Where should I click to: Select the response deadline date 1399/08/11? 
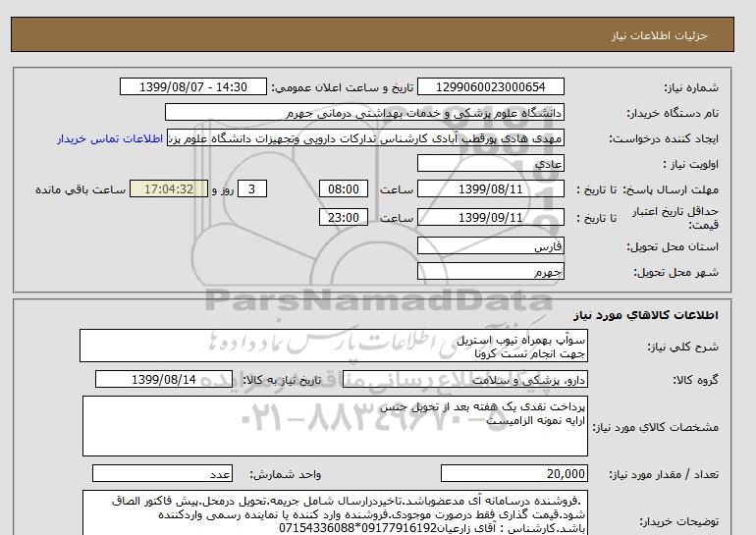coord(490,188)
